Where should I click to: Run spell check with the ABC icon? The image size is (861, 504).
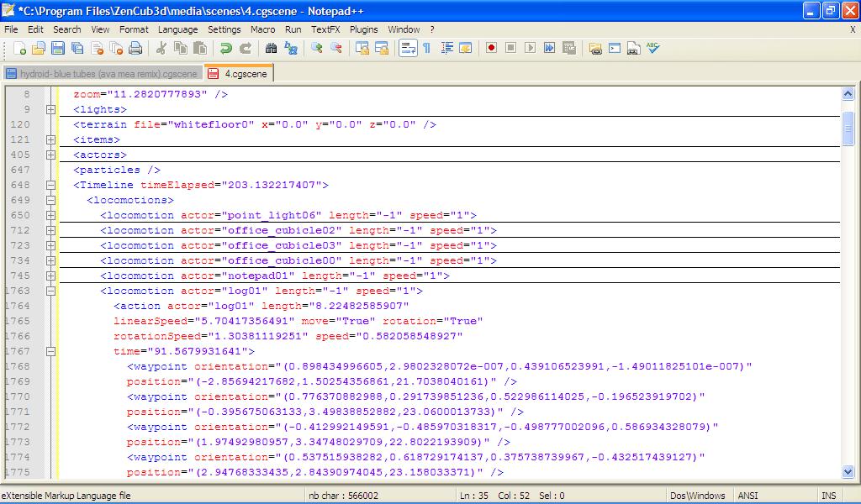pos(653,48)
